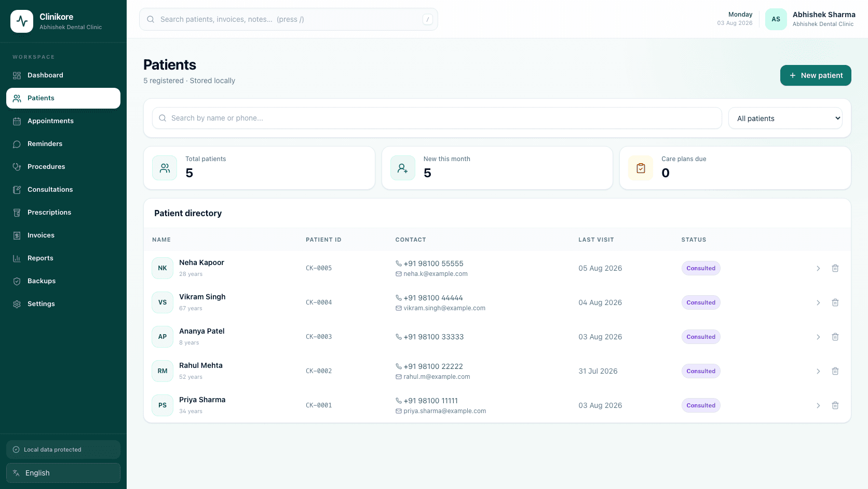
Task: Open Dashboard from the sidebar
Action: 63,75
